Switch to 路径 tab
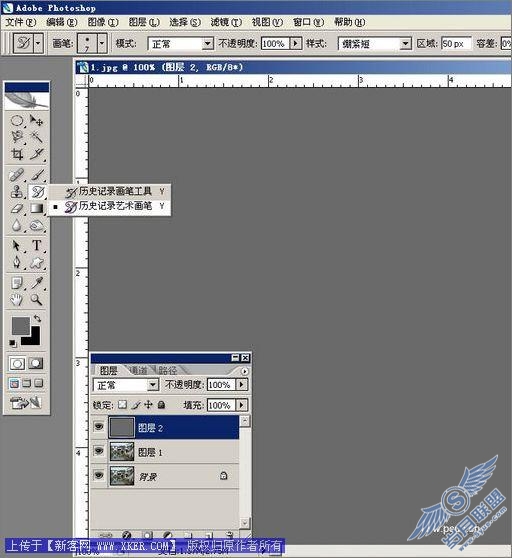The image size is (512, 558). [168, 370]
